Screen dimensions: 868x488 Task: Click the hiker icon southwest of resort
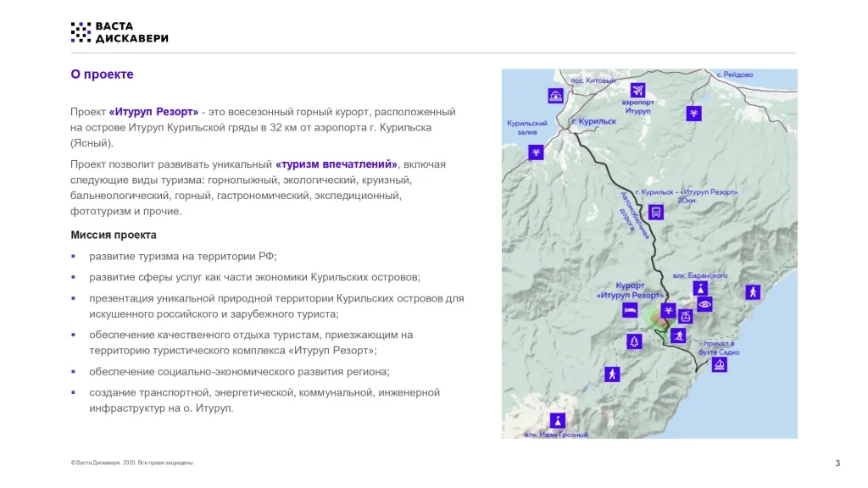pos(612,374)
